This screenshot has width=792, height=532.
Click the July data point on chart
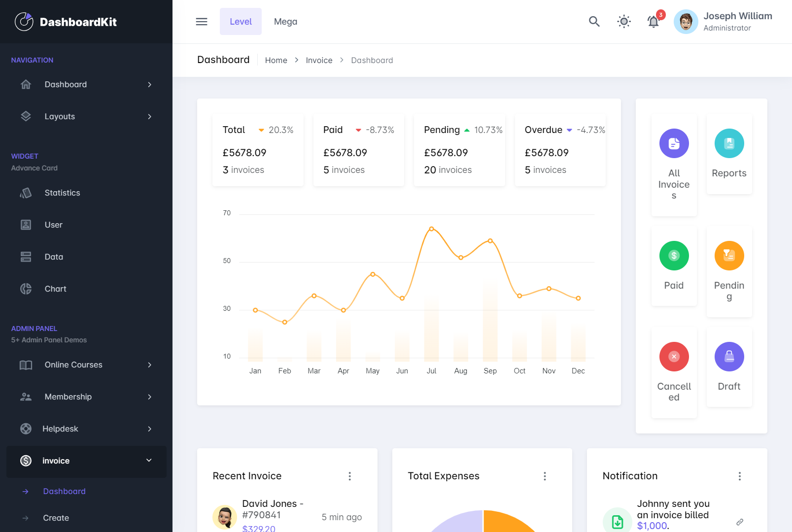[x=431, y=229]
